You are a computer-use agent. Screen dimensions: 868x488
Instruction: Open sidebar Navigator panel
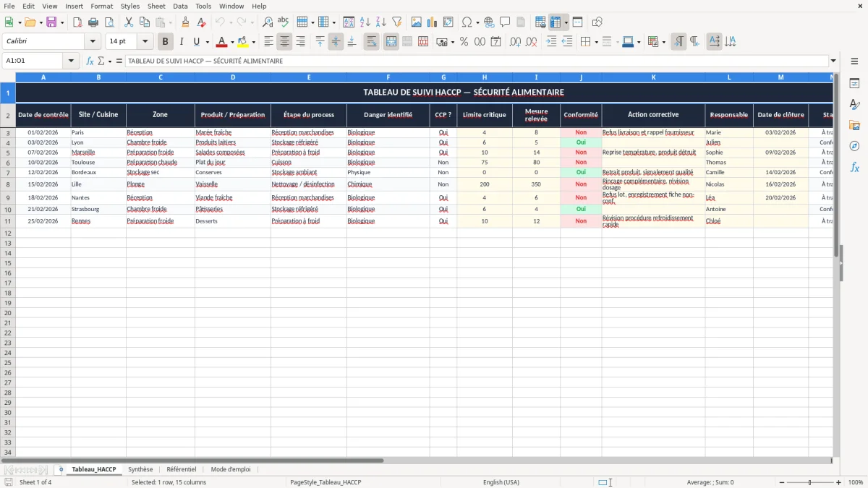[x=854, y=146]
